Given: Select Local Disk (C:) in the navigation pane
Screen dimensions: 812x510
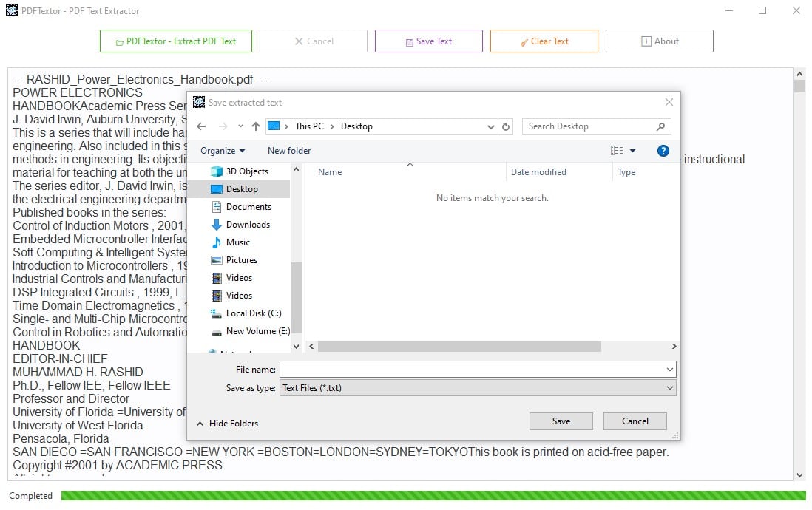Looking at the screenshot, I should pos(253,313).
